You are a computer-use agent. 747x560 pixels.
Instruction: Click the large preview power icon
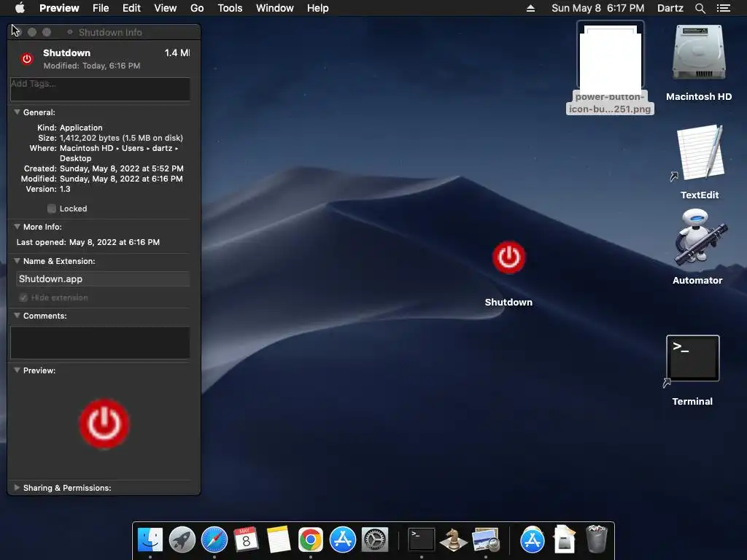pyautogui.click(x=104, y=424)
